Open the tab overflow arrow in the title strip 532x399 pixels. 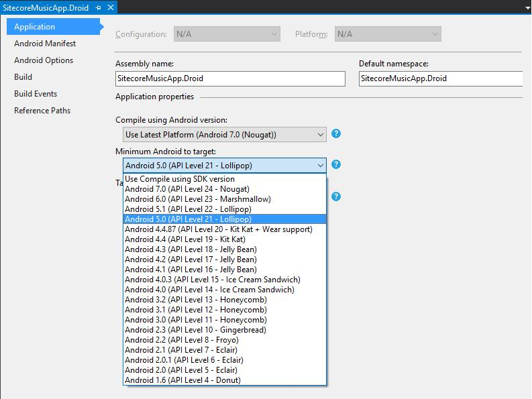pos(527,8)
